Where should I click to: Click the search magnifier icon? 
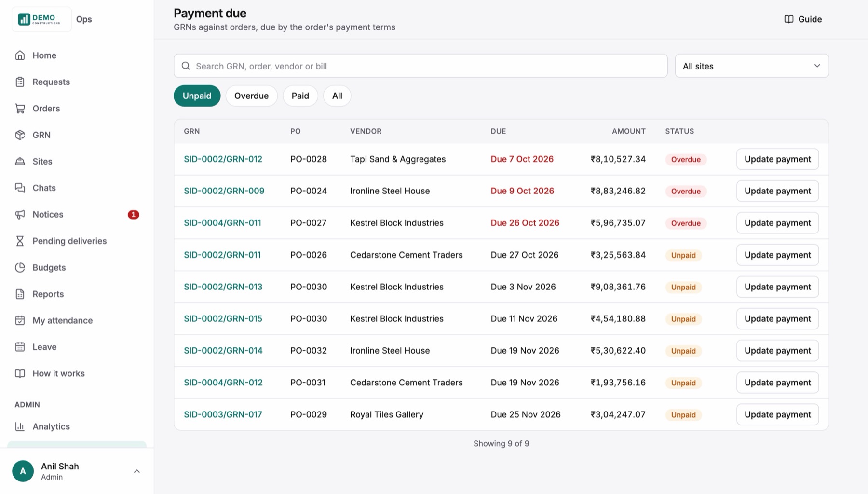186,66
